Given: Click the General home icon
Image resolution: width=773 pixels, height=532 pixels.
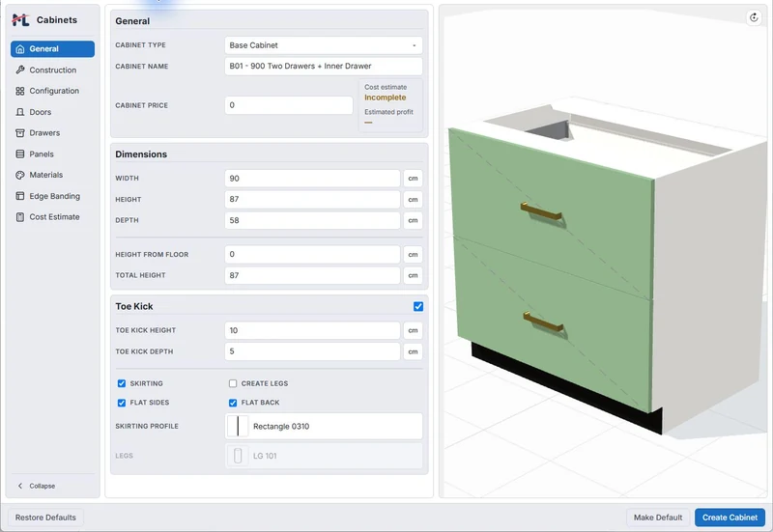Looking at the screenshot, I should [x=20, y=49].
